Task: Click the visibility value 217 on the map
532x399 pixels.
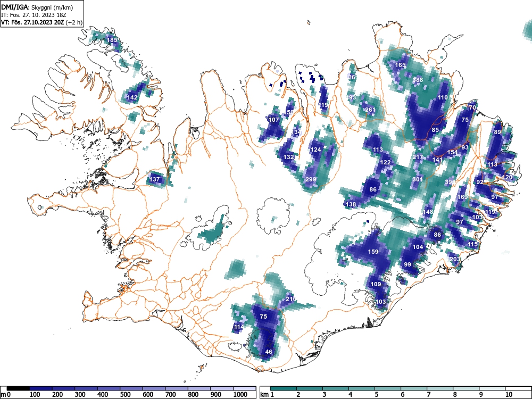Action: (x=418, y=157)
